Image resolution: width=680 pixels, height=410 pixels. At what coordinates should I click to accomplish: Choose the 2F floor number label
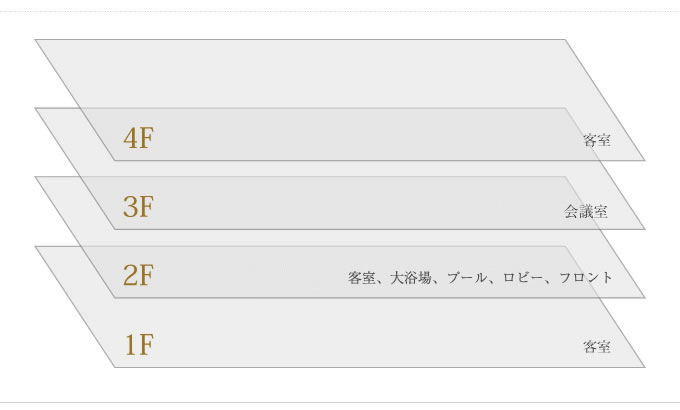click(x=138, y=275)
